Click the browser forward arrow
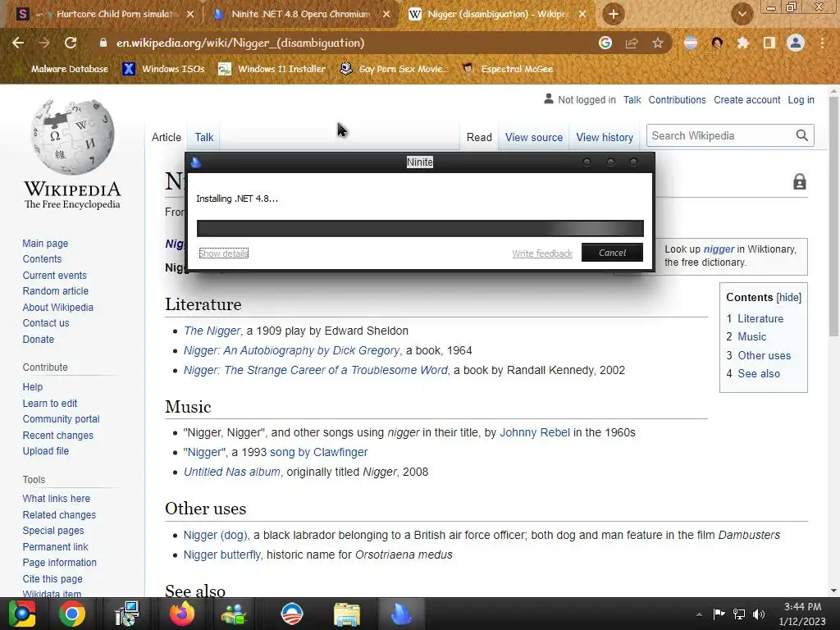840x630 pixels. [x=44, y=43]
